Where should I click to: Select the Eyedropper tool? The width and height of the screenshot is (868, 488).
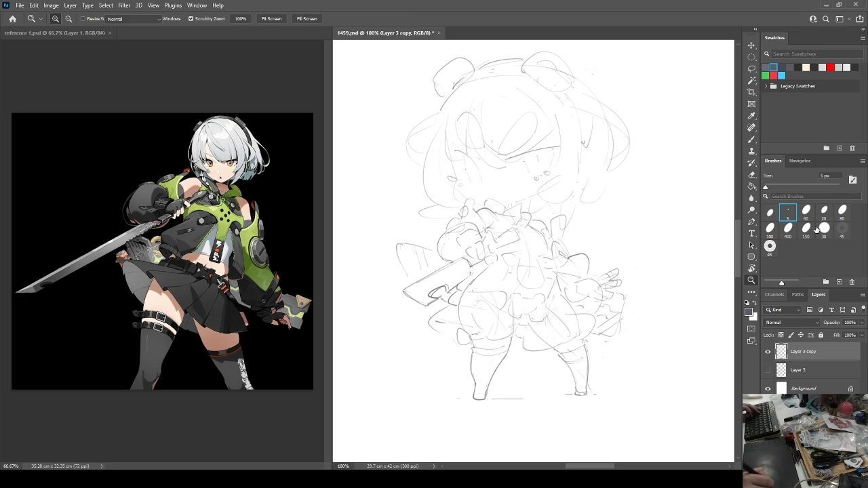[751, 116]
